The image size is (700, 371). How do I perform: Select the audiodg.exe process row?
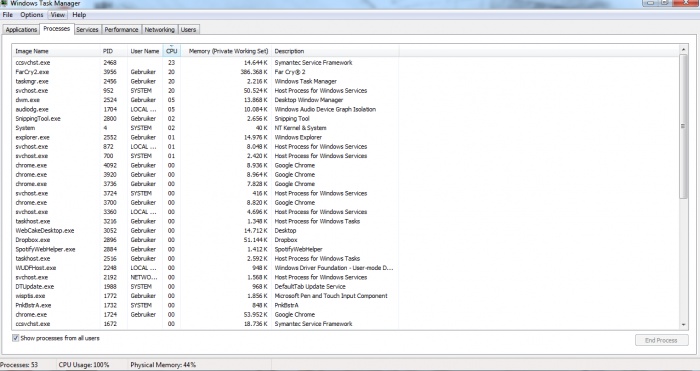tap(205, 109)
